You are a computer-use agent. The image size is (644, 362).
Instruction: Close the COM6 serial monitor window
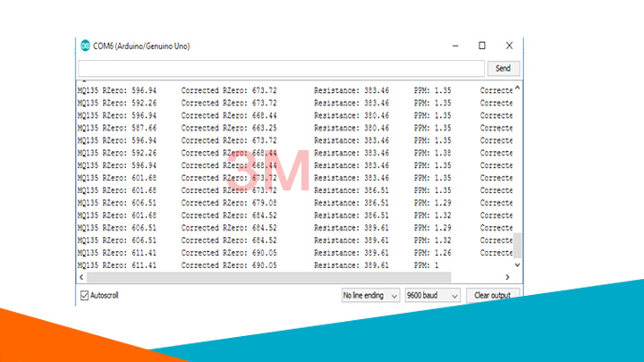509,46
